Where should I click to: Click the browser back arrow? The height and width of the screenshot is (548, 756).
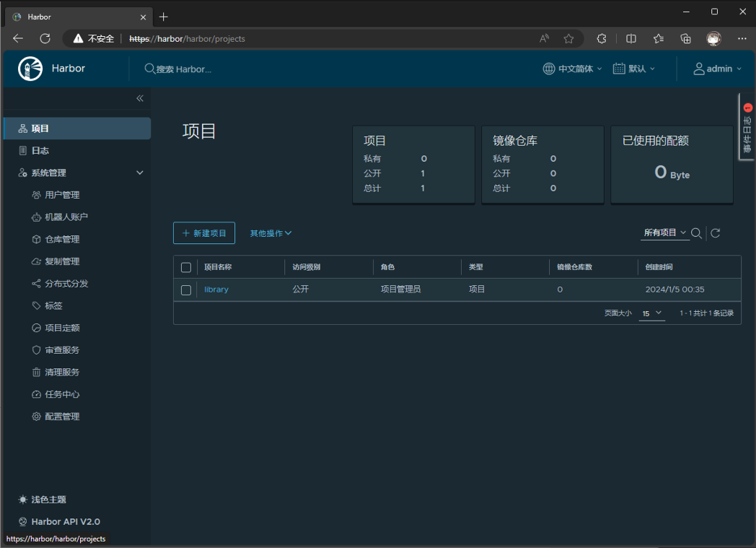coord(18,38)
